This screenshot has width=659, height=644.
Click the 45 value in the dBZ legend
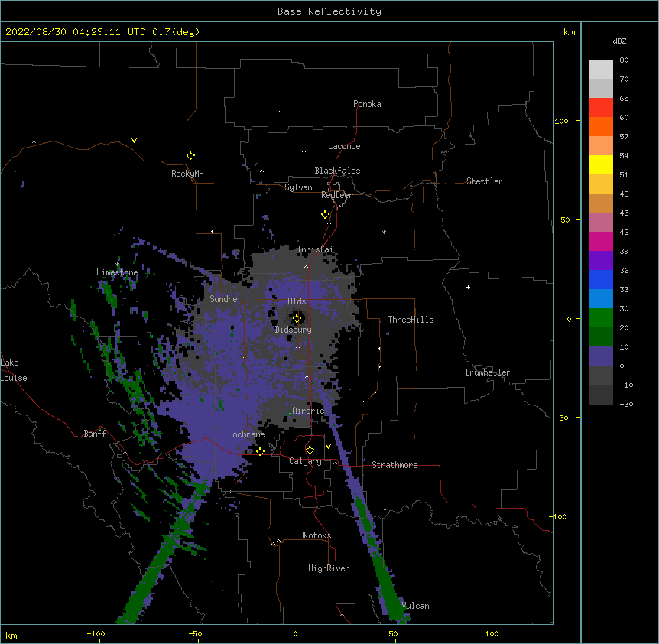624,213
